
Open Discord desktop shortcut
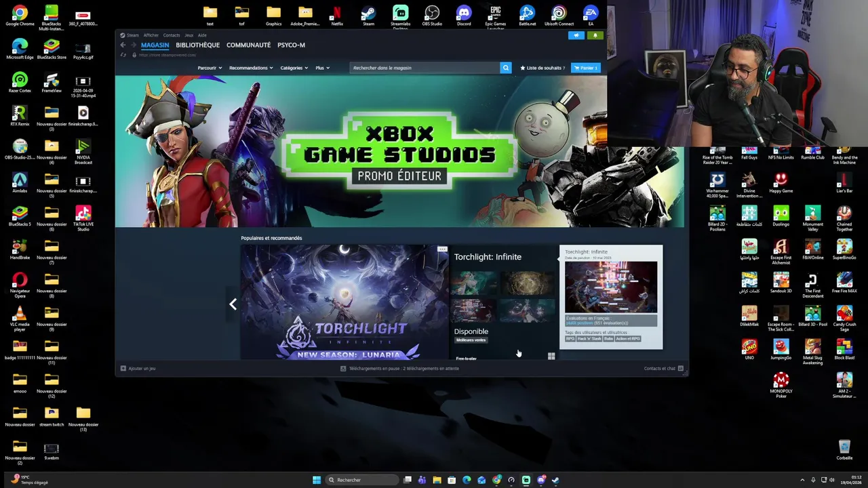point(464,16)
